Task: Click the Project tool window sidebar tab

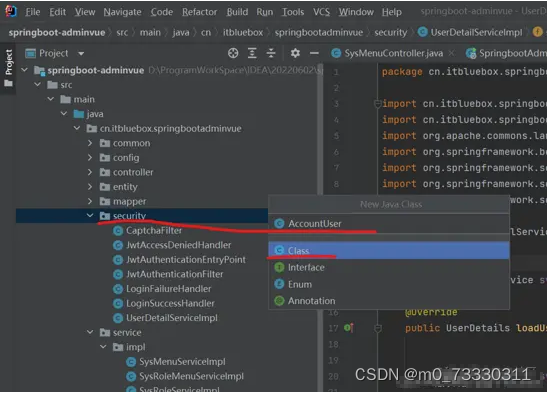Action: click(9, 68)
